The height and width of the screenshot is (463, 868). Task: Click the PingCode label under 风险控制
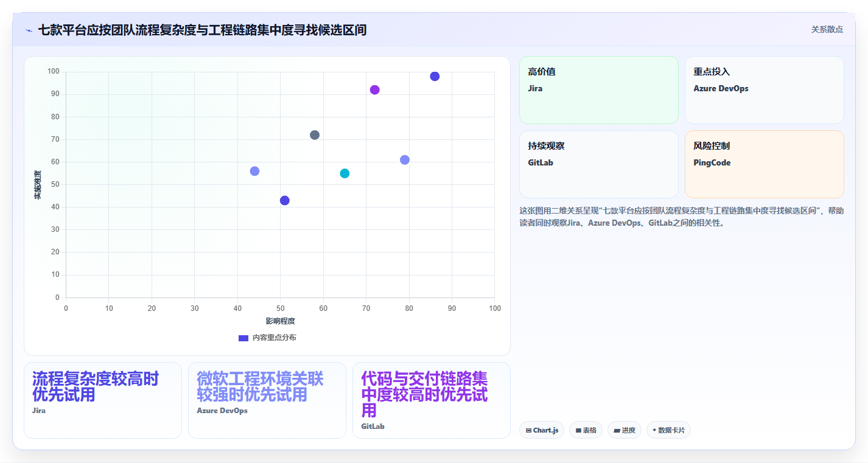pyautogui.click(x=712, y=163)
